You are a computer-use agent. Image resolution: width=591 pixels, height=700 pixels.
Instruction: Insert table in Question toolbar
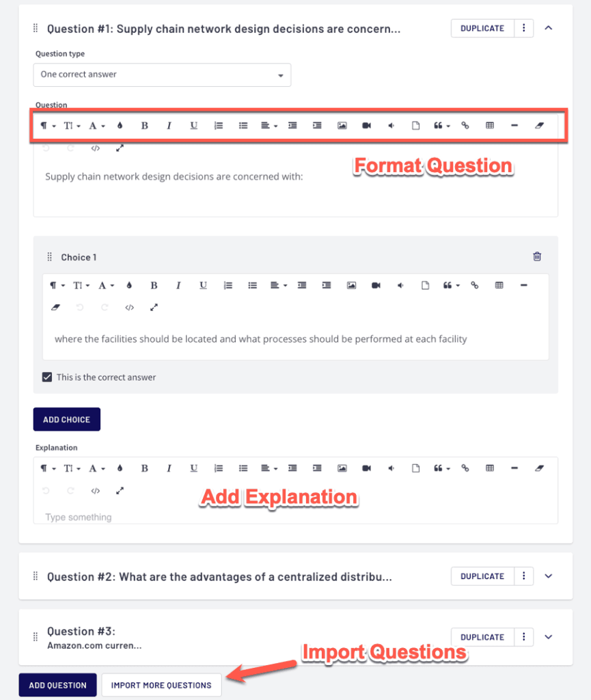[x=490, y=126]
